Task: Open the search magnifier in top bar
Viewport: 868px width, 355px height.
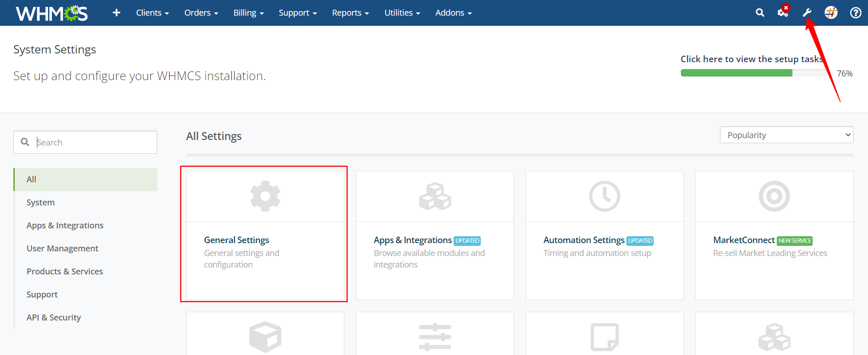Action: click(760, 13)
